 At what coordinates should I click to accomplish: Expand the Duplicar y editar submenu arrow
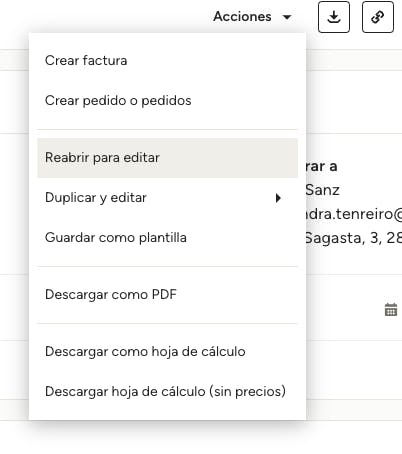click(278, 198)
